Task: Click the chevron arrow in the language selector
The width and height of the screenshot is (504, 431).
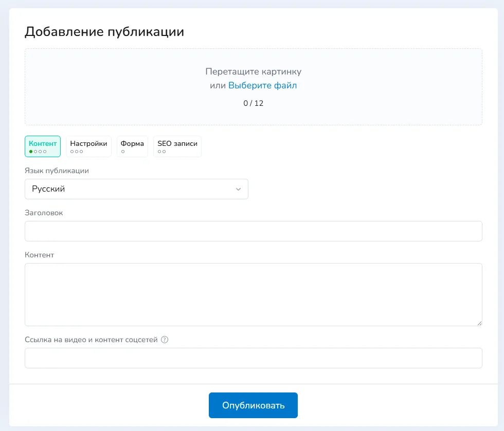Action: point(238,189)
